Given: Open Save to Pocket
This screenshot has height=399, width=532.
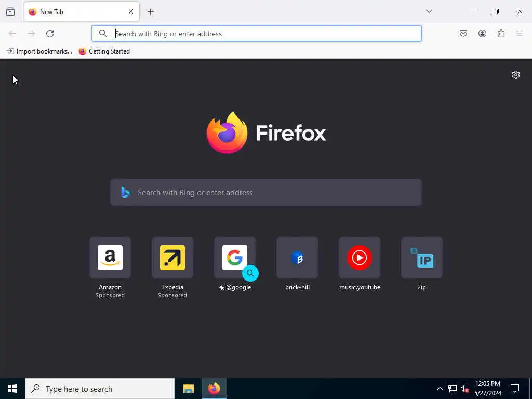Looking at the screenshot, I should tap(463, 33).
